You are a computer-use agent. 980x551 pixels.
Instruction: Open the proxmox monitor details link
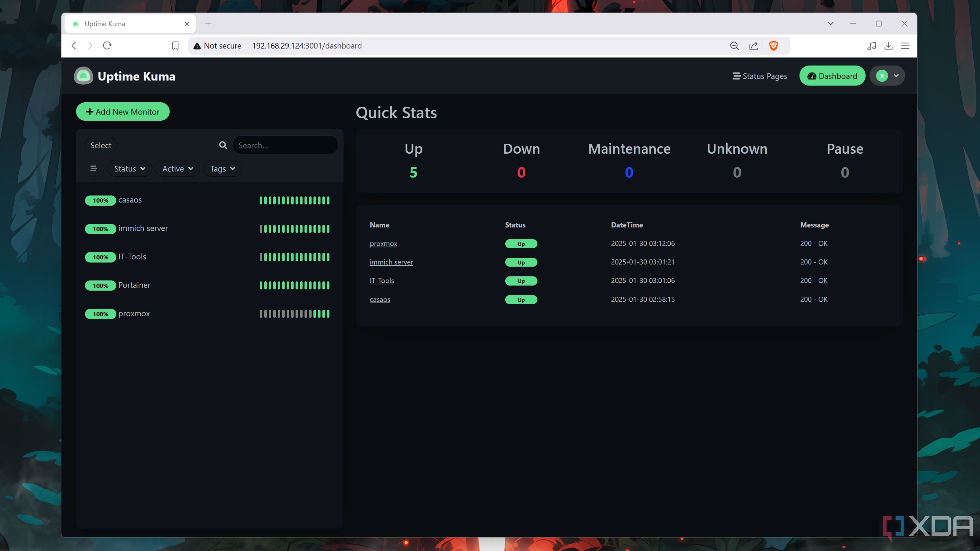384,243
